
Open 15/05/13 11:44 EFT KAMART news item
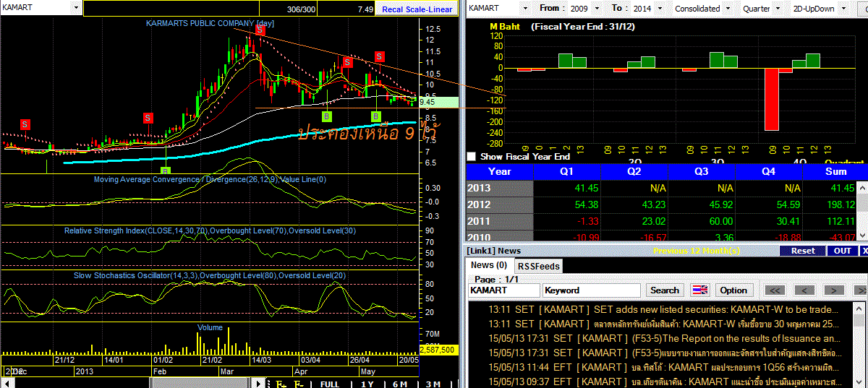click(x=665, y=367)
